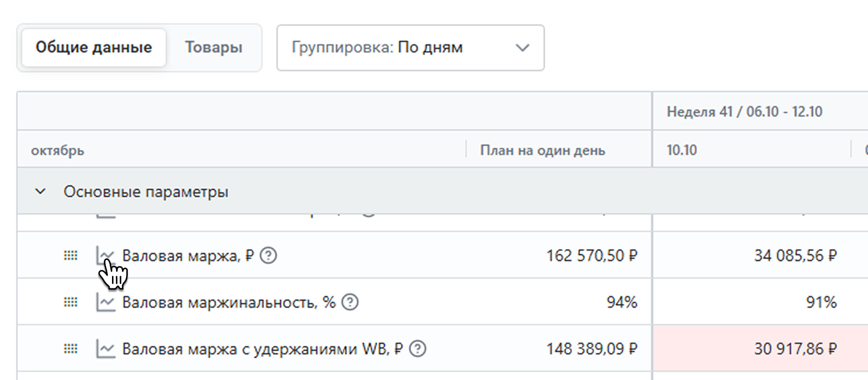Select the 162 570,50 ₽ plan cell
This screenshot has height=380, width=868.
(591, 255)
